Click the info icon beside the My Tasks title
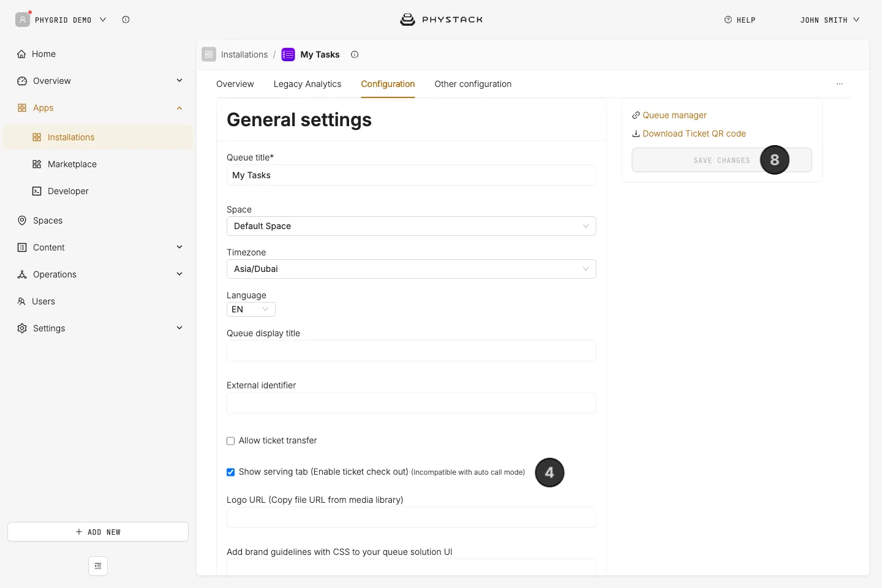Screen dimensions: 882x588 point(355,55)
